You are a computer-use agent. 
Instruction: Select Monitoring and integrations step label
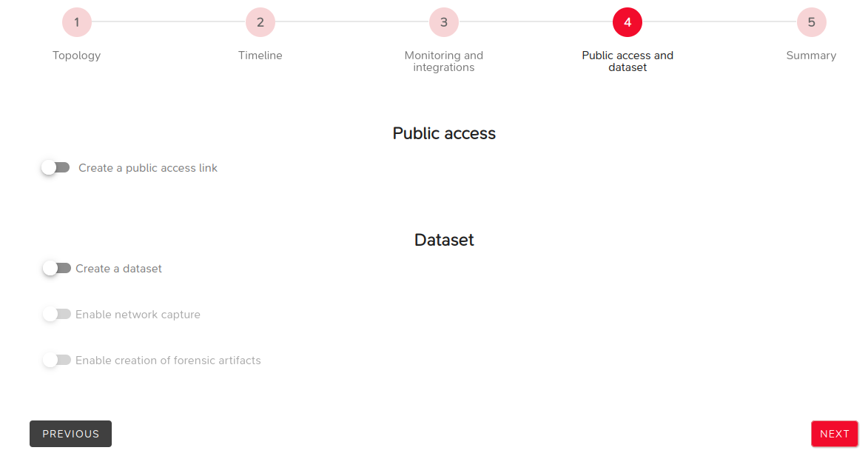pos(444,61)
